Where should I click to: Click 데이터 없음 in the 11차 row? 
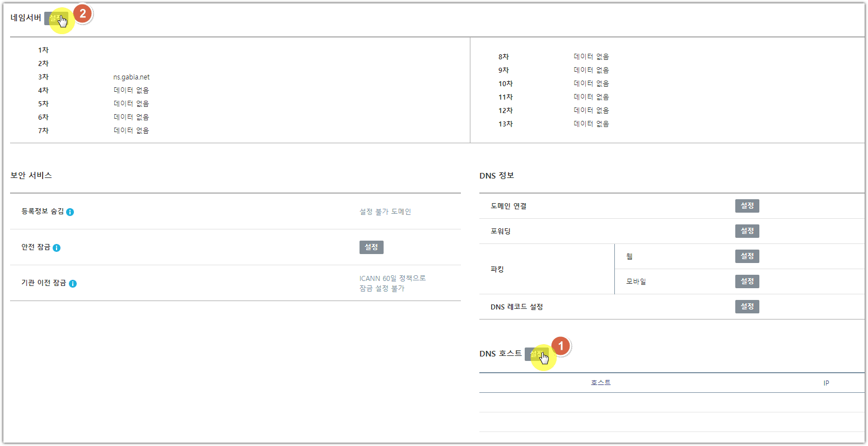coord(591,97)
